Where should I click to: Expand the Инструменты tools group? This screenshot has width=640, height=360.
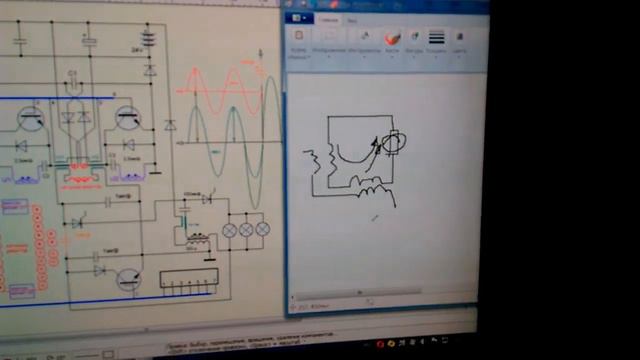pos(364,44)
